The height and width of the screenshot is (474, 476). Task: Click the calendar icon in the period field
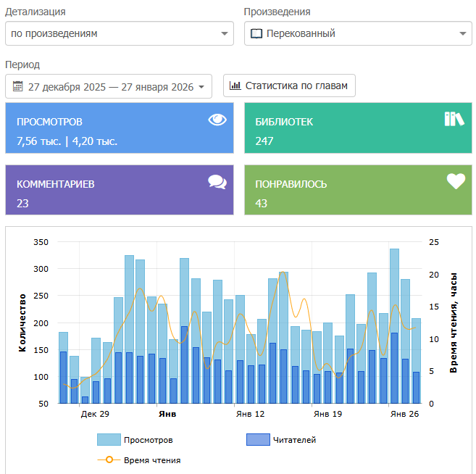tap(18, 86)
